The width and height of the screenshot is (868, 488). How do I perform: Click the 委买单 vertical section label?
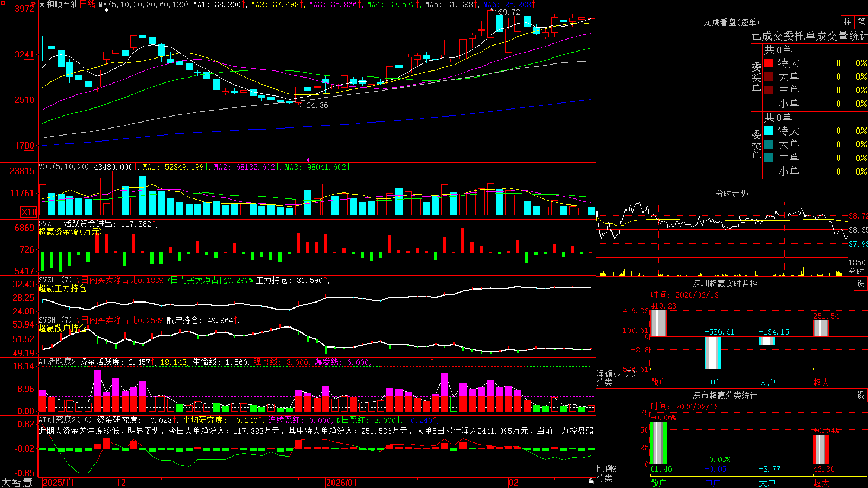pos(756,77)
